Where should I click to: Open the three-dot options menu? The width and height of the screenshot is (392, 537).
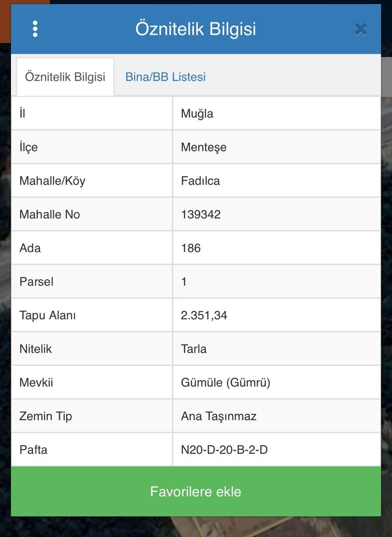[35, 29]
